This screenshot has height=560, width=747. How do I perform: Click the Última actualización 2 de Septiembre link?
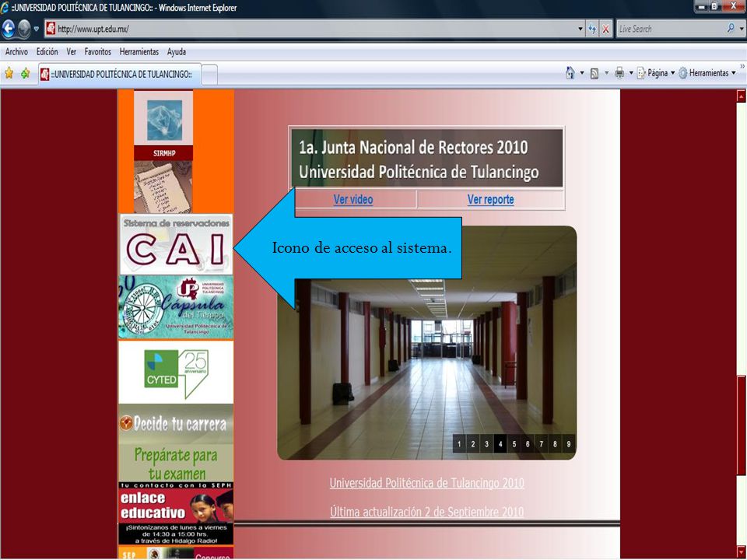coord(427,512)
